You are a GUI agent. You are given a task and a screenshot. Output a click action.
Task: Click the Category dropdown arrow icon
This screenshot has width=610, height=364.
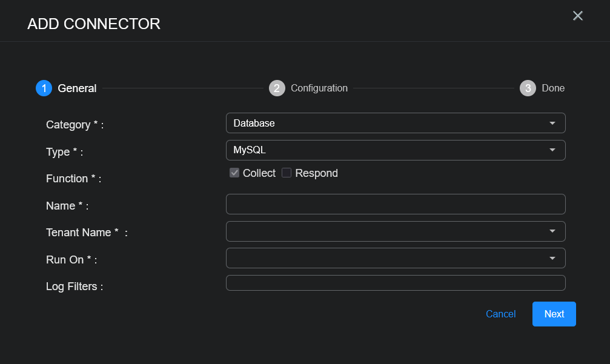552,124
